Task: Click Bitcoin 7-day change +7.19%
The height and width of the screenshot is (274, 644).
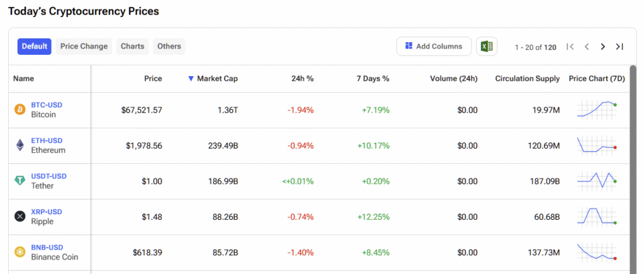Action: [375, 110]
